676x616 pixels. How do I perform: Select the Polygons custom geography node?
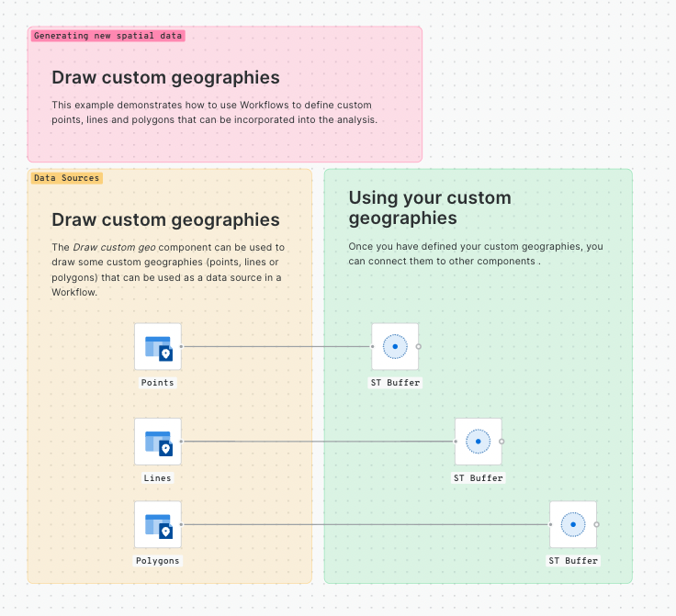tap(158, 524)
